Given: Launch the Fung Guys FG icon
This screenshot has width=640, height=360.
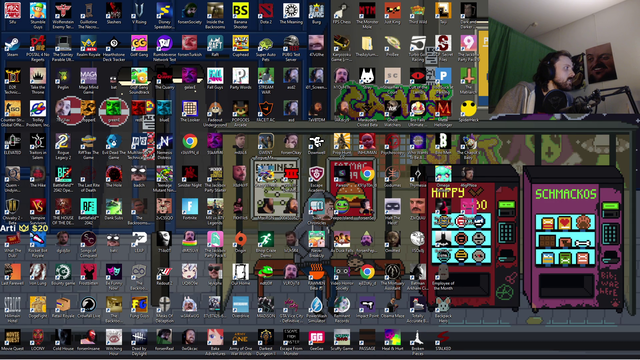Looking at the screenshot, I should point(139,304).
